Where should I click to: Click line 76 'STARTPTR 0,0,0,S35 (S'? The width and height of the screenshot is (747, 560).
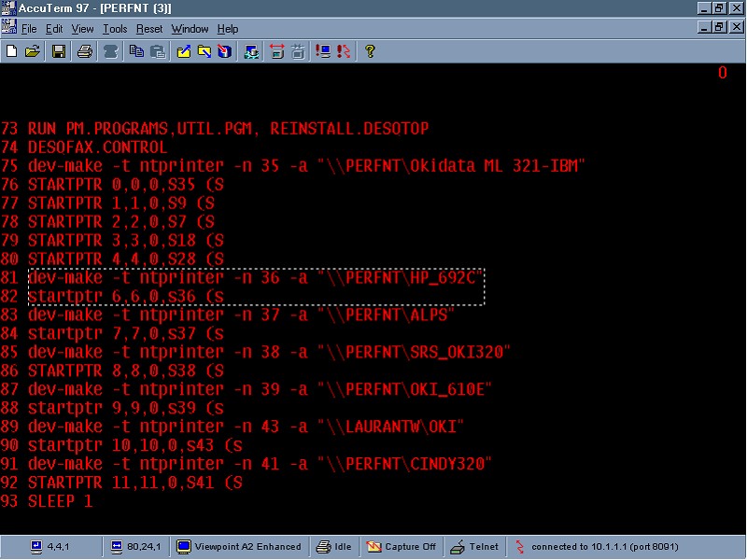click(126, 185)
